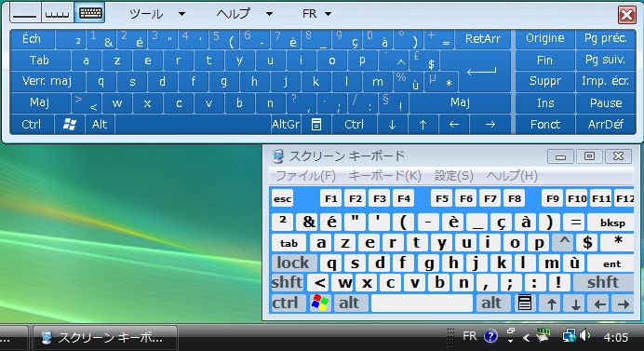Click the context menu key beside AltGr
This screenshot has height=351, width=644.
coord(315,124)
